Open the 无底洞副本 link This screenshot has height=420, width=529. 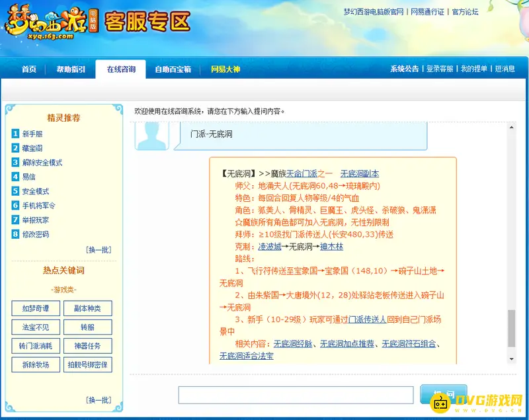point(360,174)
